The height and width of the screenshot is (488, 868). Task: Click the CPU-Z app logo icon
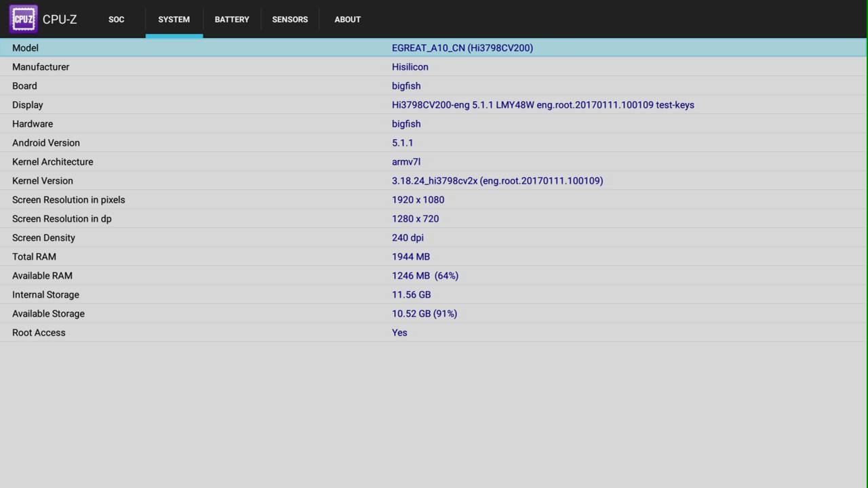[x=23, y=19]
